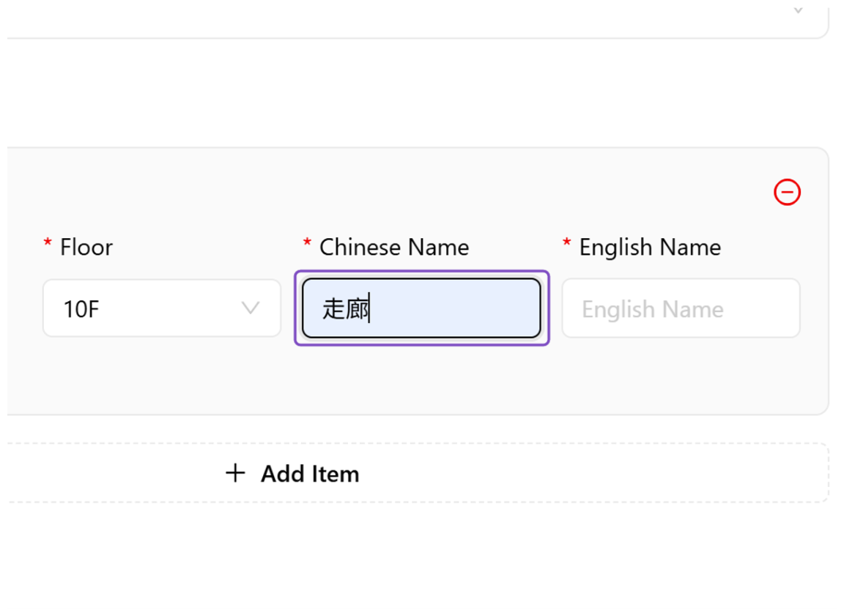The image size is (844, 616).
Task: Click the Chinese Name input field
Action: [421, 308]
